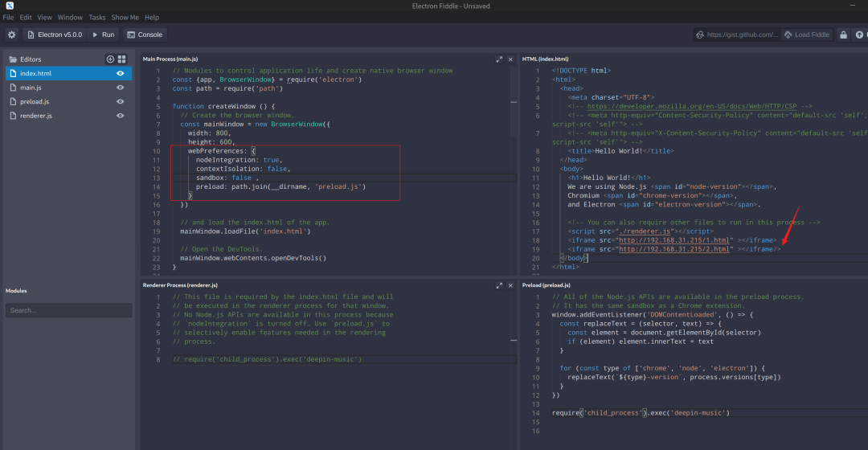Click the Load Fiddle button
This screenshot has width=868, height=450.
[807, 35]
